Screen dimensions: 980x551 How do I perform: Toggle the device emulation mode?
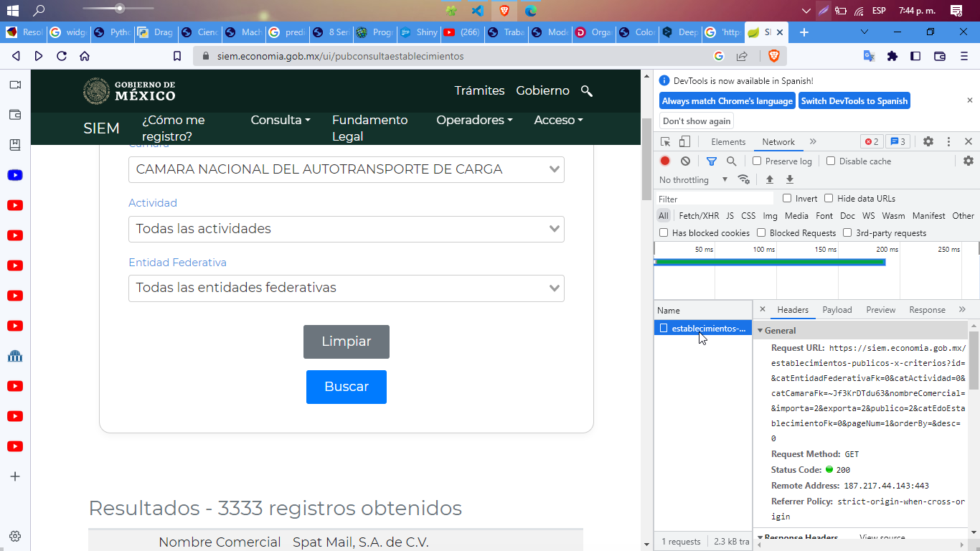pyautogui.click(x=684, y=141)
